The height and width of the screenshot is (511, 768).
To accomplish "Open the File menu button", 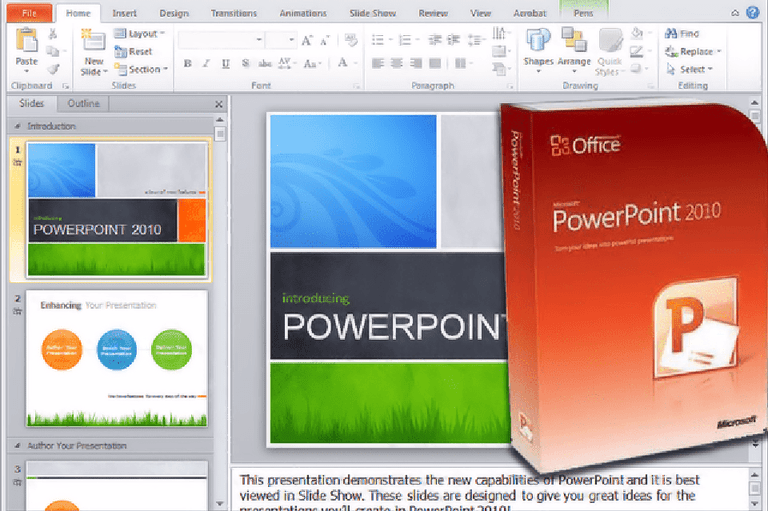I will click(x=30, y=14).
